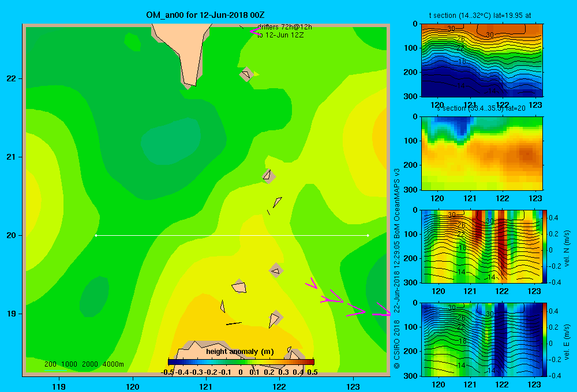Click the vel. E vertical color bar
577x392 pixels.
(x=545, y=340)
